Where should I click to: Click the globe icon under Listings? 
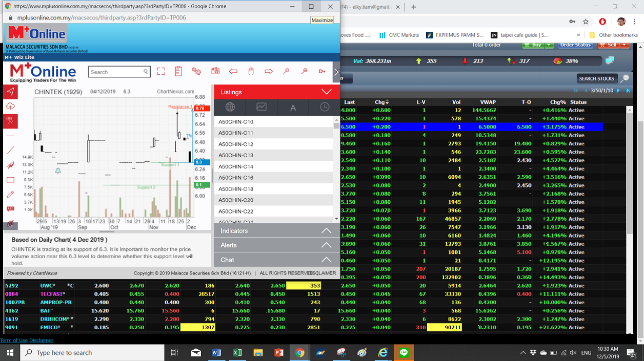(x=230, y=107)
